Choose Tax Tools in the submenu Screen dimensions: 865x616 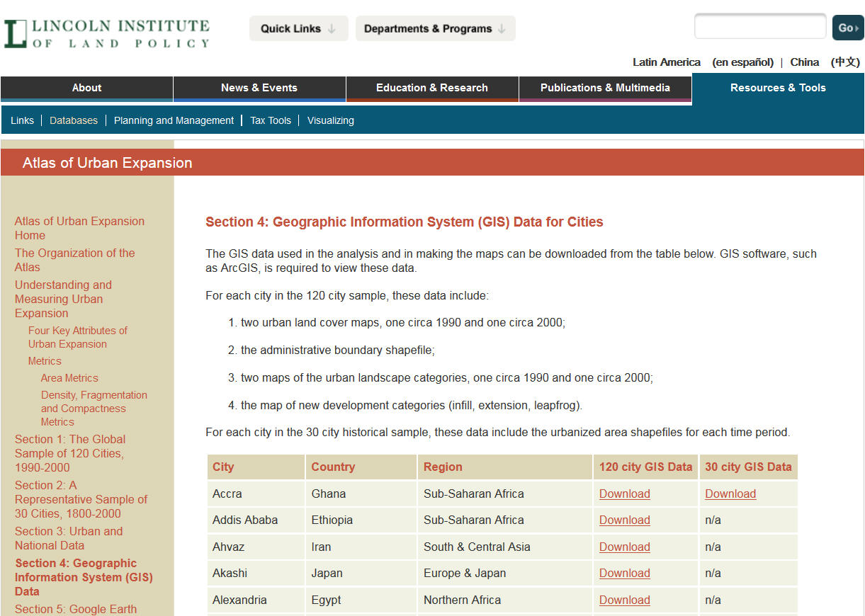point(271,120)
